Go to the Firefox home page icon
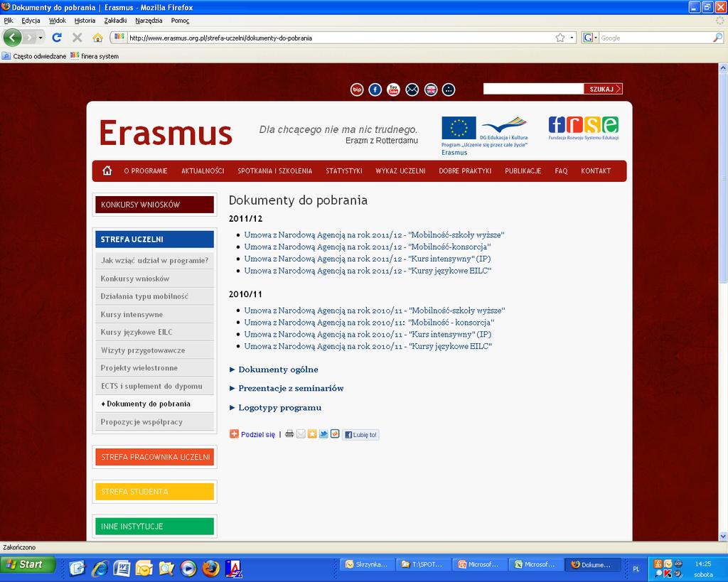 pos(97,38)
